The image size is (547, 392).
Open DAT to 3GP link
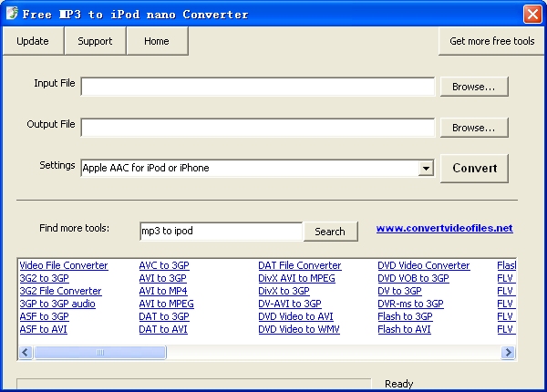coord(164,316)
